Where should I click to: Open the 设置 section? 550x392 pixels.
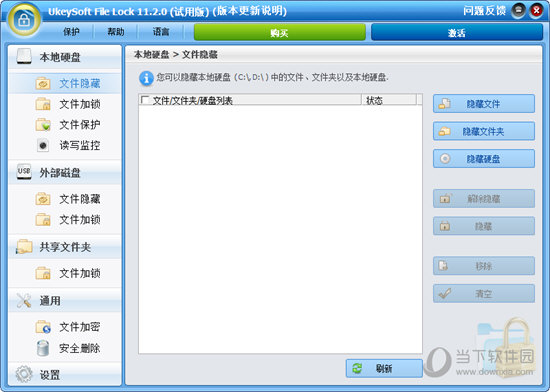coord(65,375)
